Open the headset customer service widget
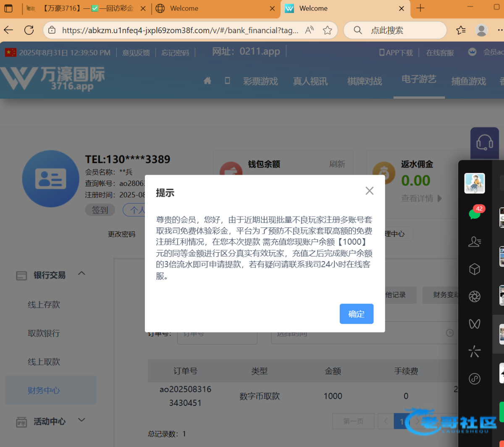 (x=484, y=143)
